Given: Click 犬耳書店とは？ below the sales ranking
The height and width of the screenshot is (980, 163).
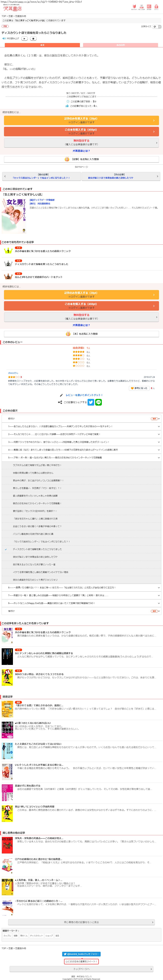Looking at the screenshot, I should [81, 325].
